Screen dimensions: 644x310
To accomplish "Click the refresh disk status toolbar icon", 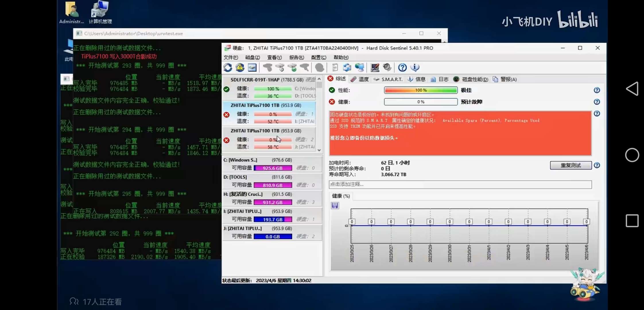I will click(228, 68).
